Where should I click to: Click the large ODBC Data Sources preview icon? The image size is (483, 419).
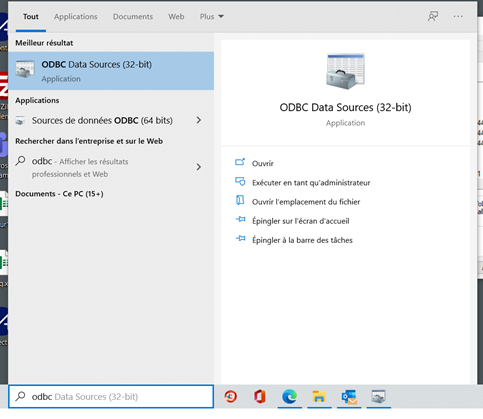345,71
